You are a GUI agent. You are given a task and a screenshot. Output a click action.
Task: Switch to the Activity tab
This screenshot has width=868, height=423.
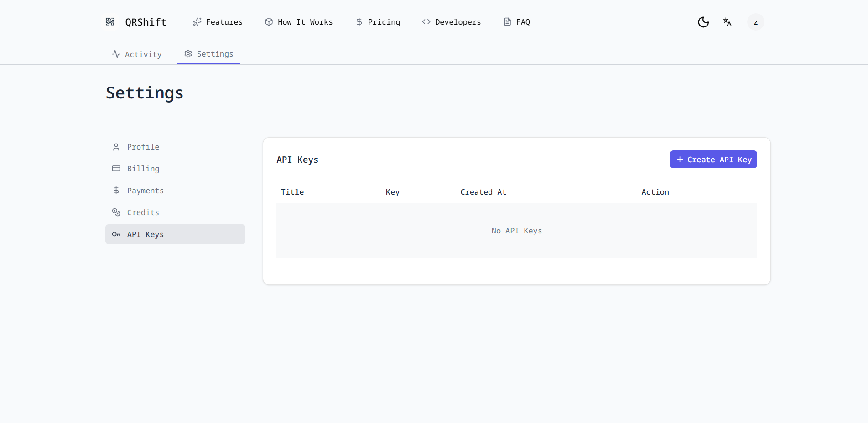click(x=137, y=54)
